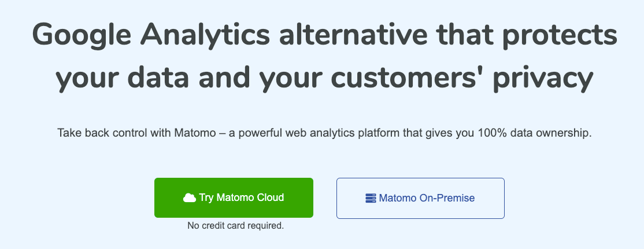The width and height of the screenshot is (644, 249).
Task: Click the "Google Analytics alternative" headline line
Action: pyautogui.click(x=324, y=36)
